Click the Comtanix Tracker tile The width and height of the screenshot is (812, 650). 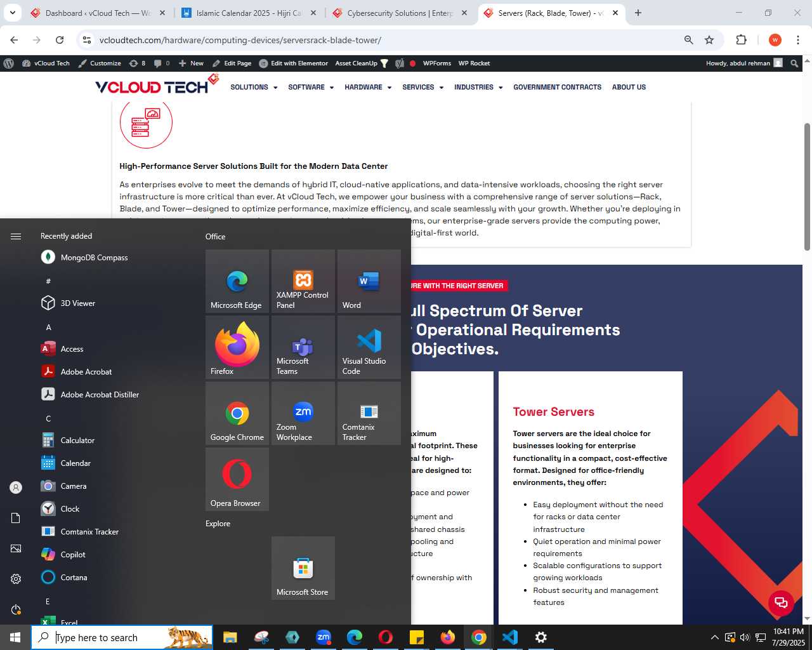point(369,413)
